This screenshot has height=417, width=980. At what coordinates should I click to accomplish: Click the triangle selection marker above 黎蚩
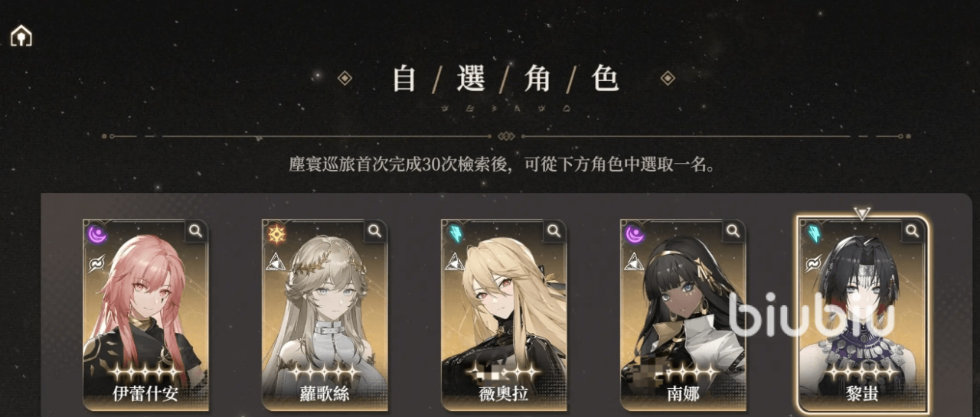(x=863, y=213)
